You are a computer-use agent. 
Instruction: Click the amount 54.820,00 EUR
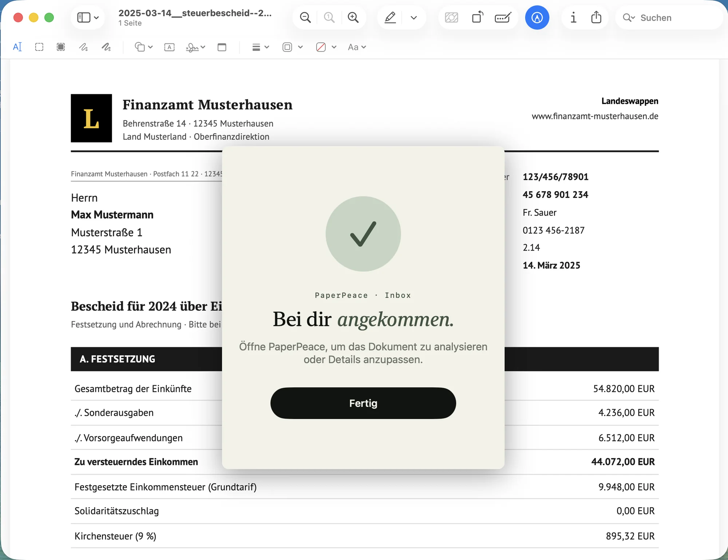pos(624,389)
